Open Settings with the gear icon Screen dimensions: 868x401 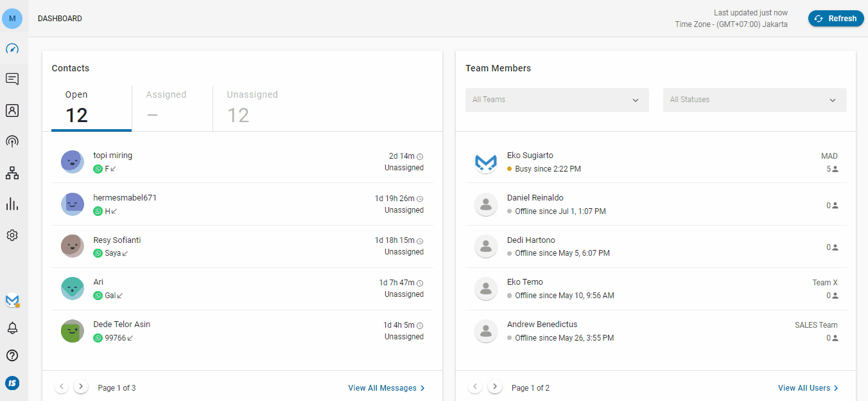click(12, 235)
